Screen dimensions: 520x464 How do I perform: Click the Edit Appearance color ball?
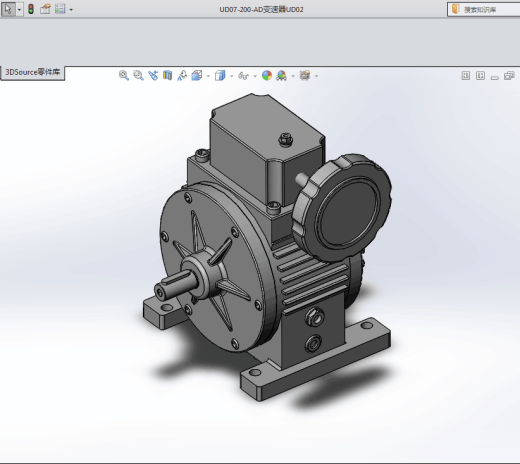click(x=267, y=75)
